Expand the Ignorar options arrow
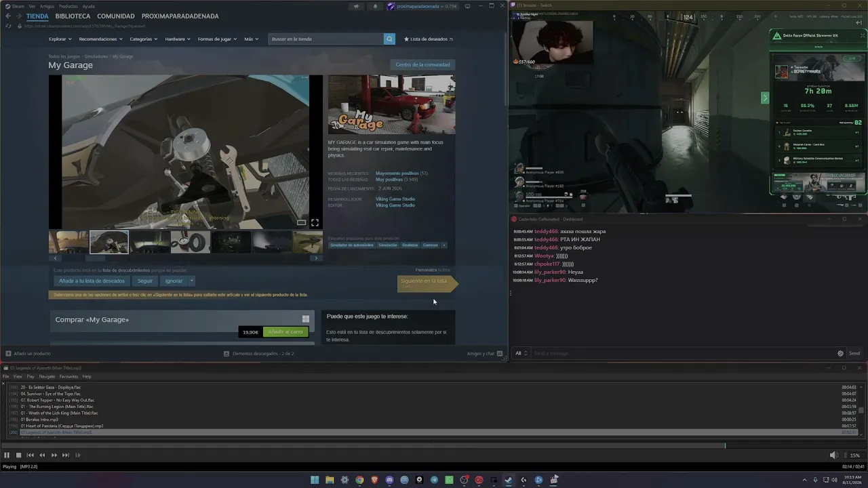The image size is (868, 488). 192,281
